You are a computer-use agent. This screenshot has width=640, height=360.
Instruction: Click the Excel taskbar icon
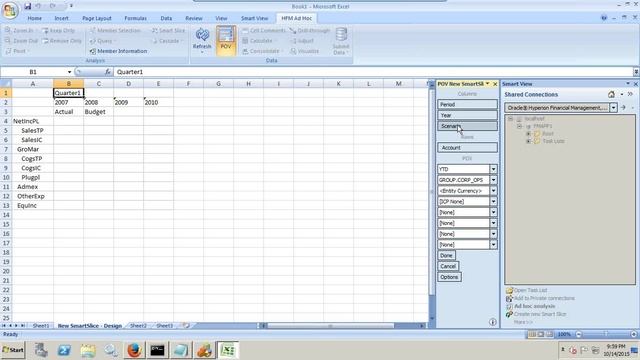point(228,350)
